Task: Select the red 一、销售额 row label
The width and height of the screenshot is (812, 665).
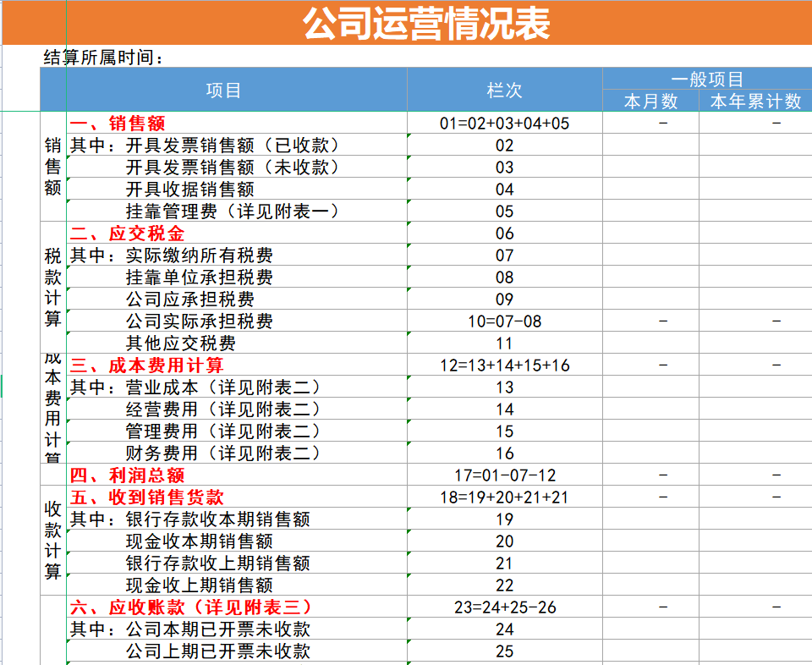Action: tap(129, 123)
